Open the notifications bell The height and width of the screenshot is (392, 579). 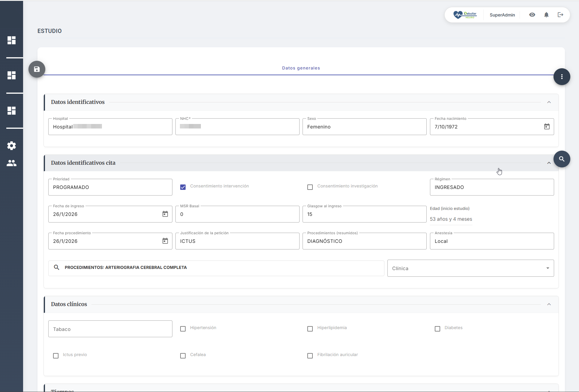point(546,15)
